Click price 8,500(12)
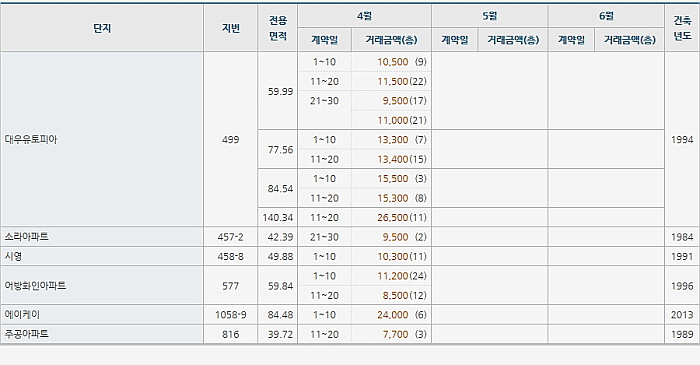Viewport: 700px width, 365px height. click(404, 295)
